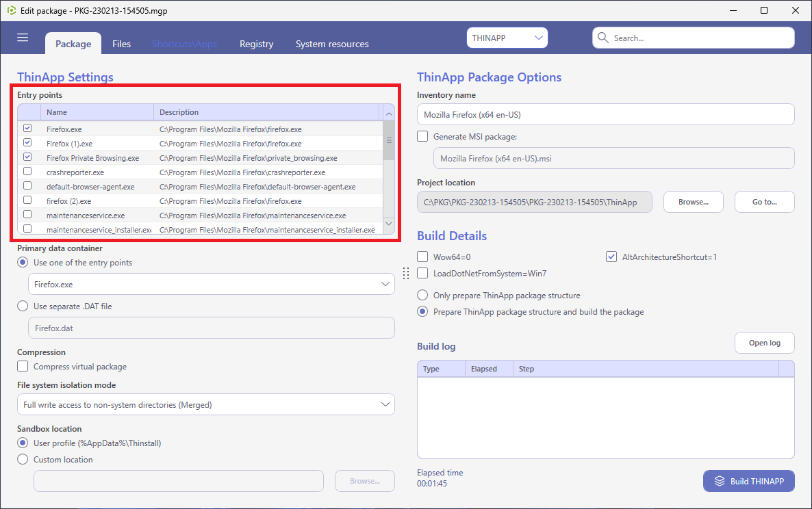Click entry points scroll down arrow

[x=389, y=224]
